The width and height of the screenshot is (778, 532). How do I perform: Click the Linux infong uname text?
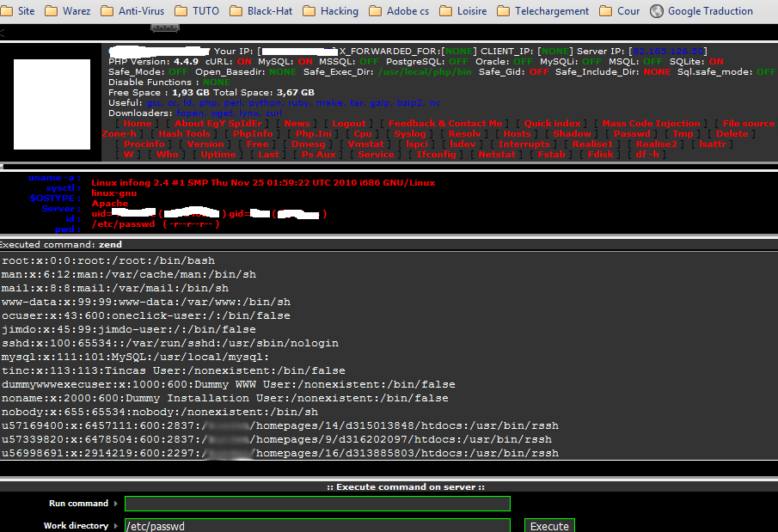click(x=263, y=182)
